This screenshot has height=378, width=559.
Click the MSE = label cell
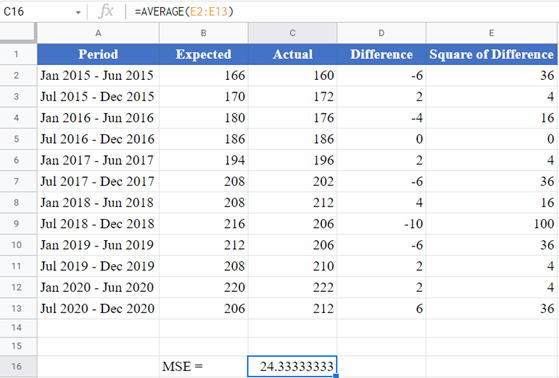click(204, 366)
